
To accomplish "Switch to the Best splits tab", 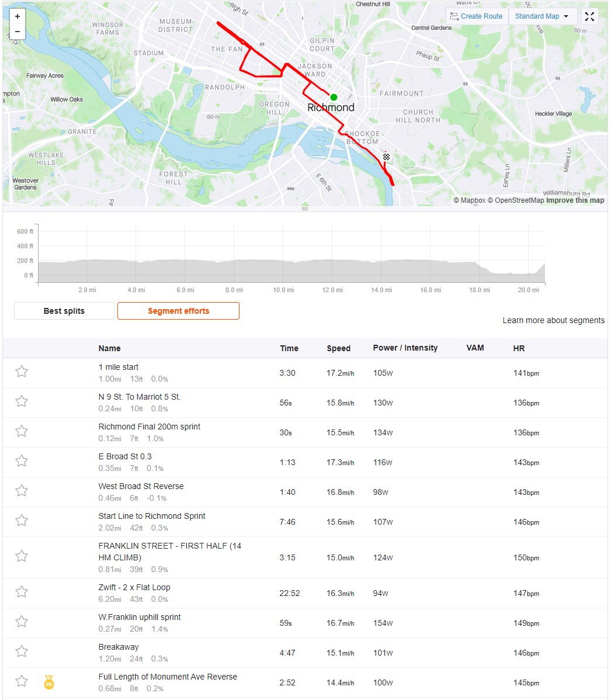I will click(x=64, y=311).
